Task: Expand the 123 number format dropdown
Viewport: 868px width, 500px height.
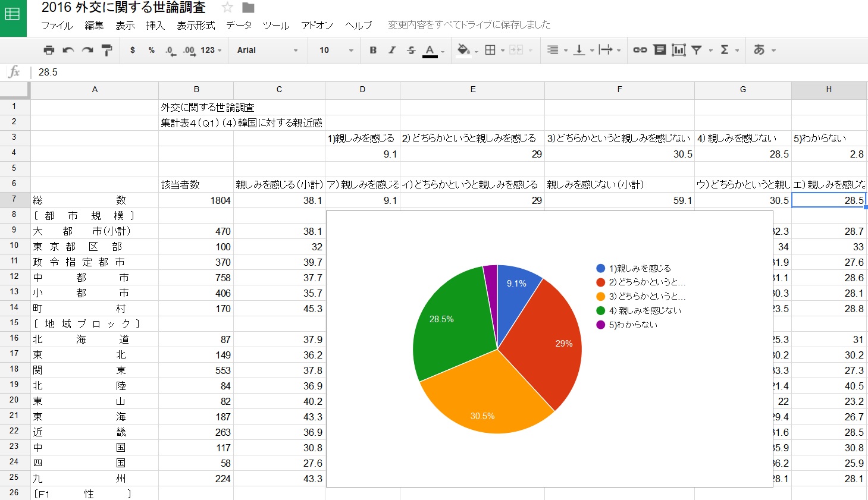Action: click(x=211, y=50)
